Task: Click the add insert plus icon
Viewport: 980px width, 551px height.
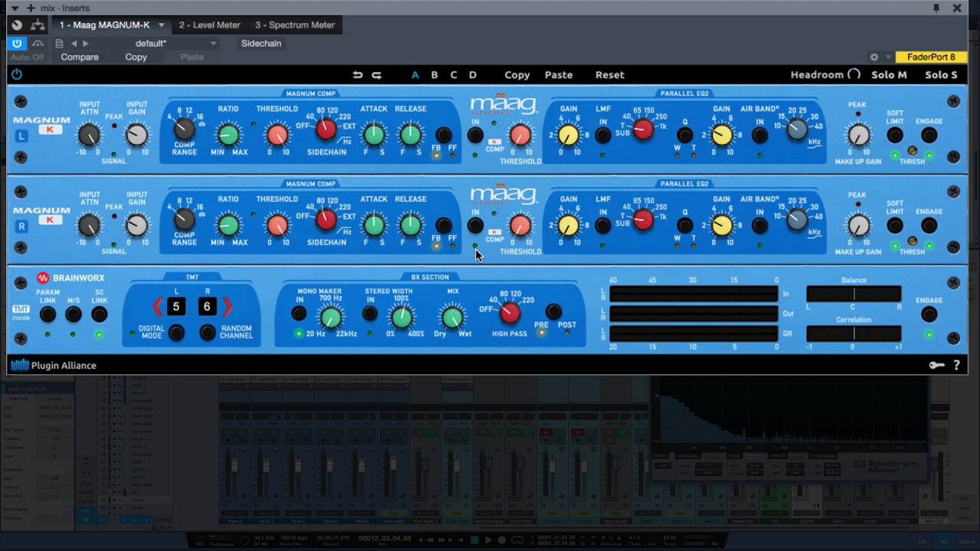Action: click(x=31, y=8)
